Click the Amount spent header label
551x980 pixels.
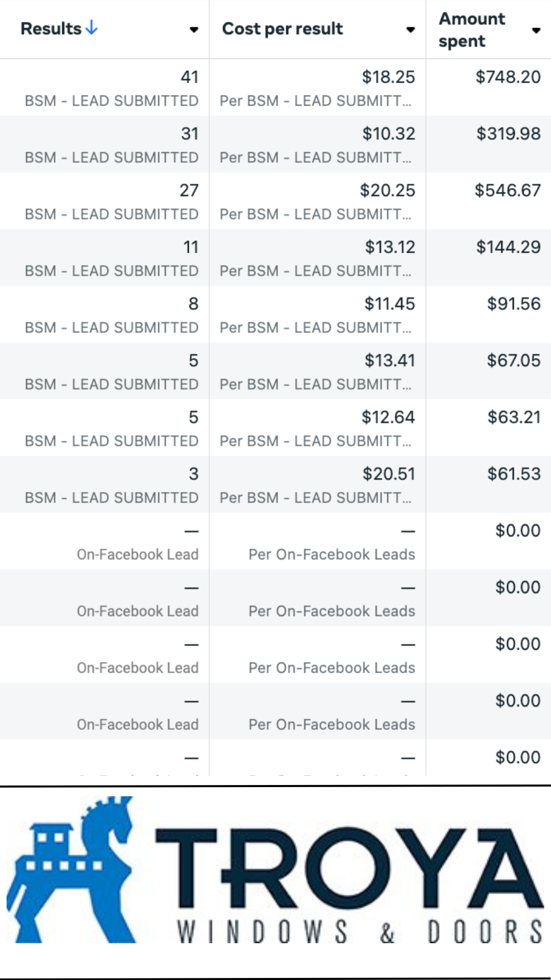pos(472,30)
